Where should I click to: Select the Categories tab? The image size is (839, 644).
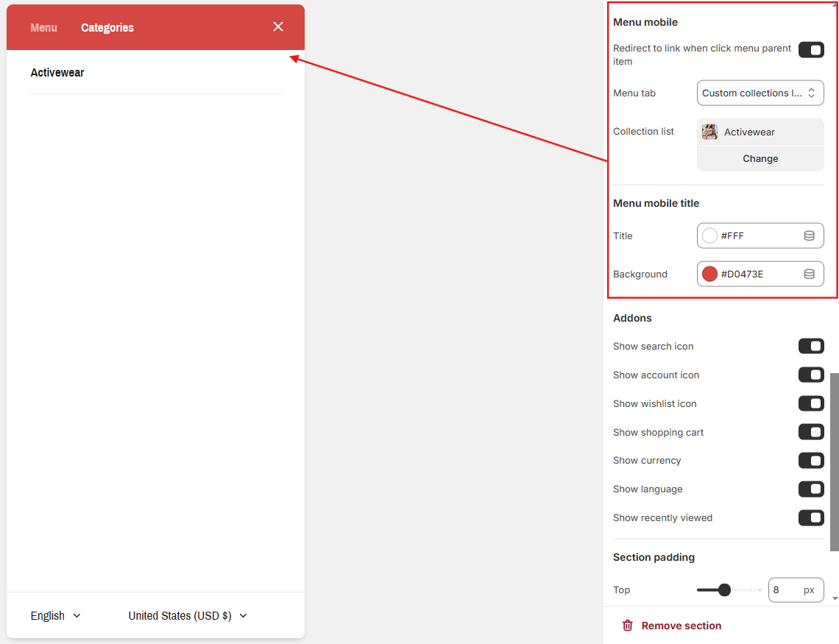coord(107,28)
